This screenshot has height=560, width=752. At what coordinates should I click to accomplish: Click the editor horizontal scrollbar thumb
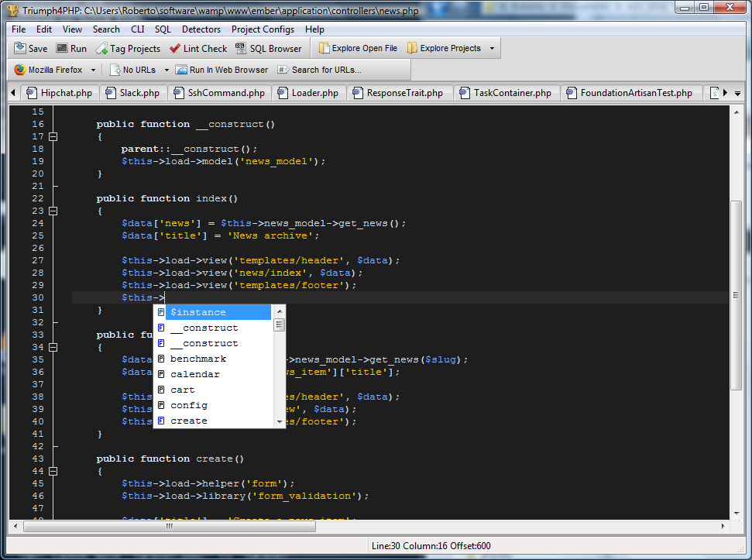[x=170, y=526]
